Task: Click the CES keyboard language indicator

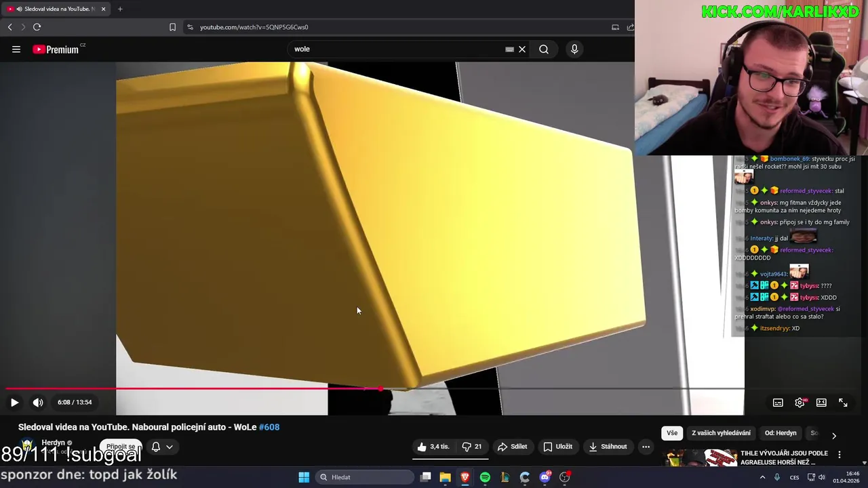Action: (794, 477)
